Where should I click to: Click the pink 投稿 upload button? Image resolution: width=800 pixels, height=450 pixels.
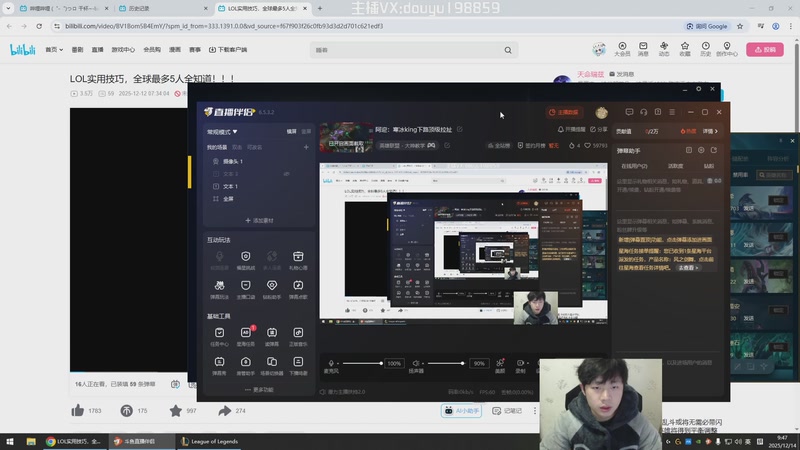[x=765, y=49]
